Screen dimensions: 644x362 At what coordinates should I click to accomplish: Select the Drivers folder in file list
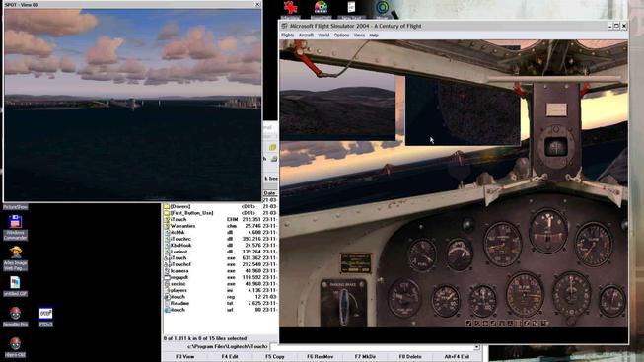180,207
